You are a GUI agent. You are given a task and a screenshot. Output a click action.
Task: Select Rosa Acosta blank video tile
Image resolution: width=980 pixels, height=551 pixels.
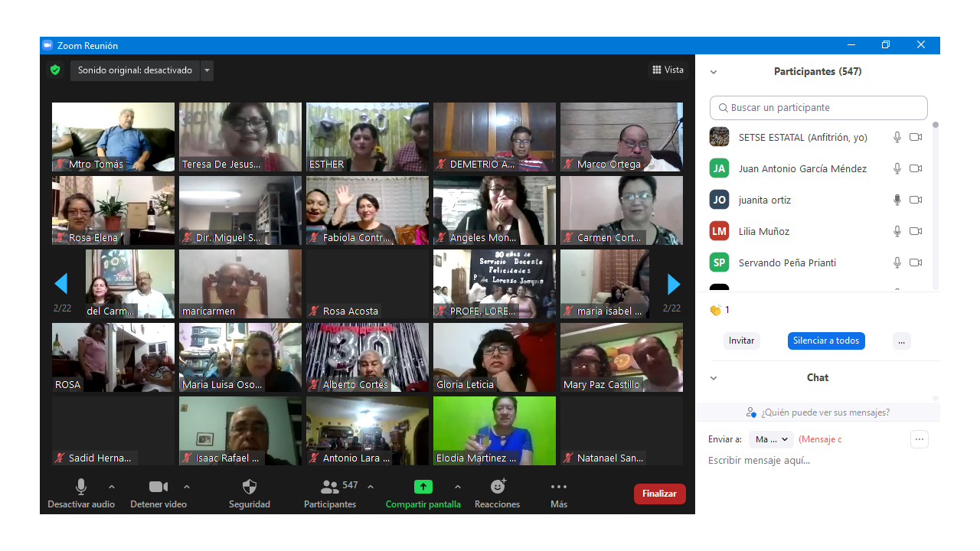[367, 284]
